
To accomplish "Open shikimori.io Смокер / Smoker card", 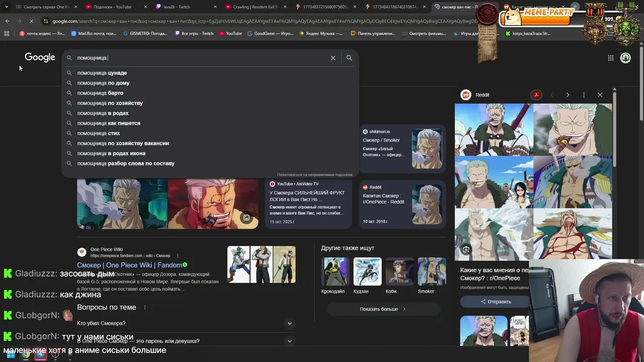I will tap(403, 149).
